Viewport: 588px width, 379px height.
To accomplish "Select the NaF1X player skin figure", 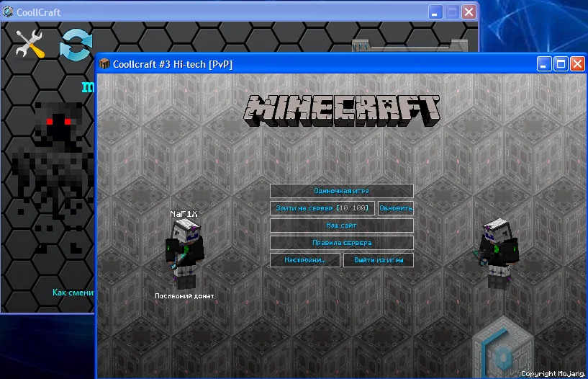I will tap(186, 254).
